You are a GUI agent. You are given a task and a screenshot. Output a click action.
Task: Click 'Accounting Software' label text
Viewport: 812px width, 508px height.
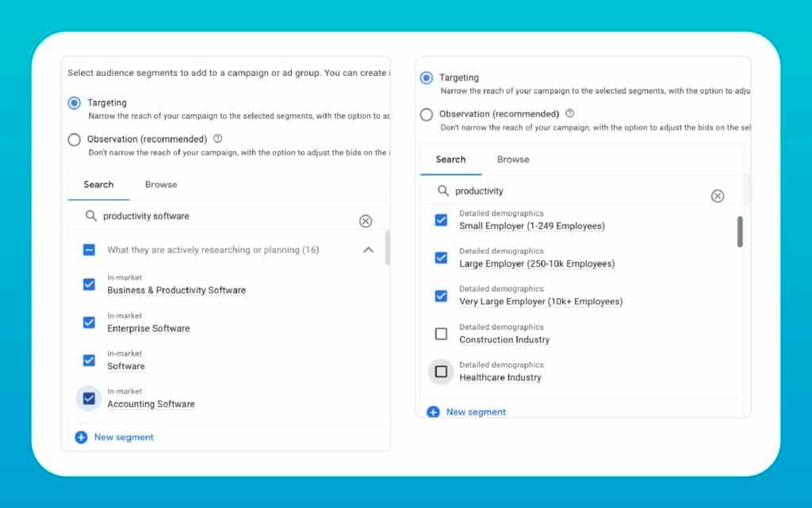coord(151,404)
